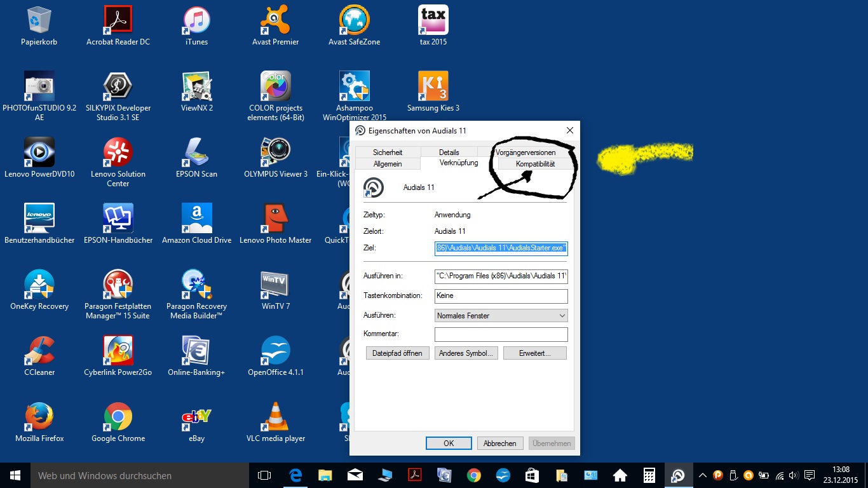Click the Online-Banking+ desktop icon
This screenshot has width=868, height=488.
197,356
